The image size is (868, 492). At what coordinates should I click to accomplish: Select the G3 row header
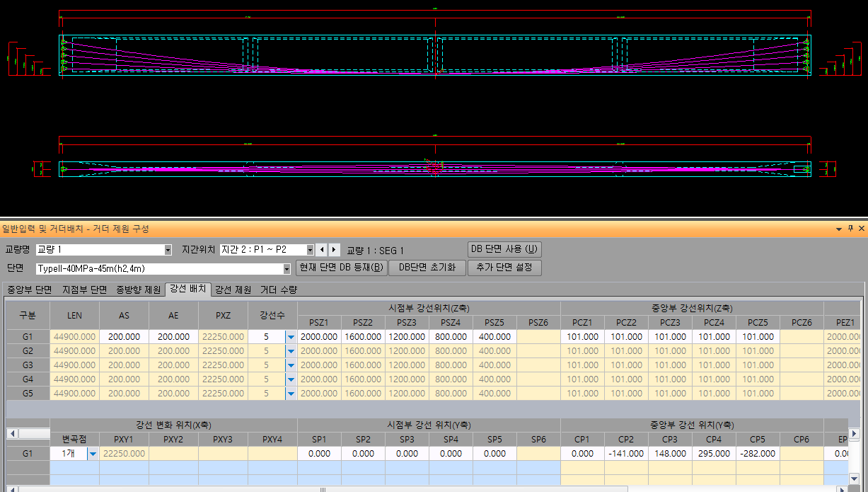(x=28, y=365)
